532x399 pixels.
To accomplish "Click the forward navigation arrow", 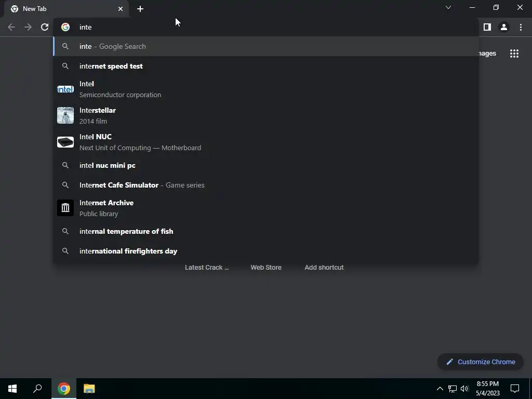I will [28, 27].
